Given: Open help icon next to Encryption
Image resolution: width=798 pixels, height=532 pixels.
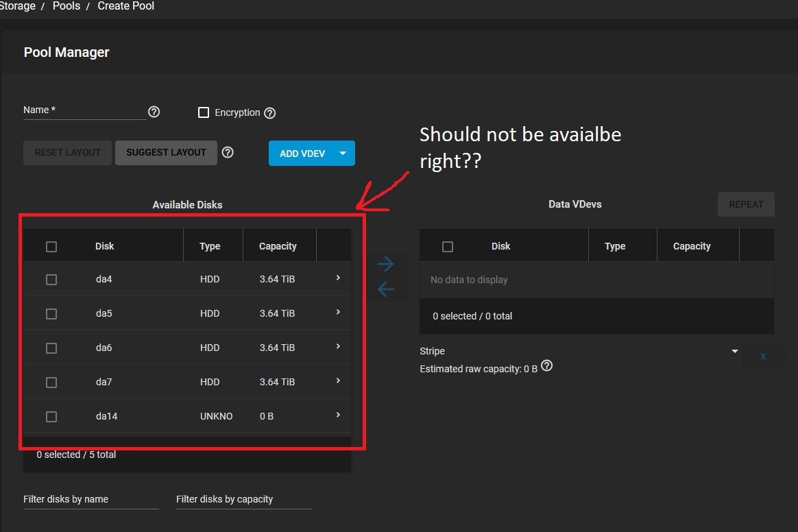Looking at the screenshot, I should (x=269, y=113).
